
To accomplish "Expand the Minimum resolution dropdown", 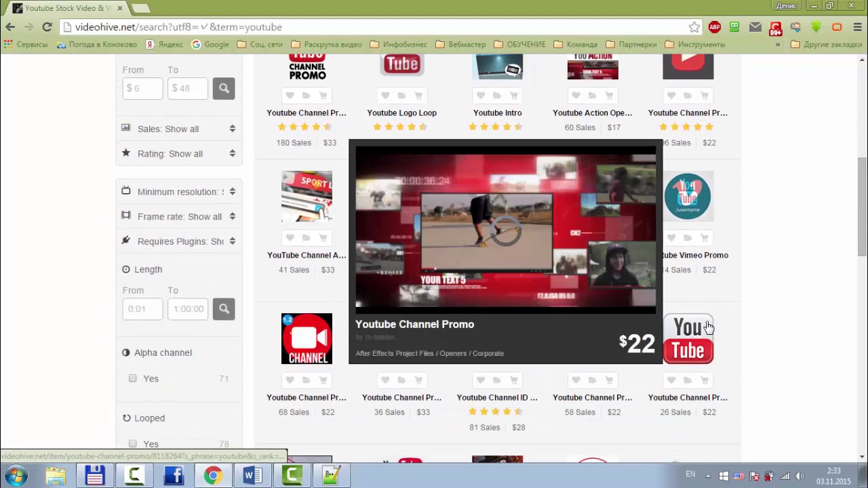I will 180,192.
